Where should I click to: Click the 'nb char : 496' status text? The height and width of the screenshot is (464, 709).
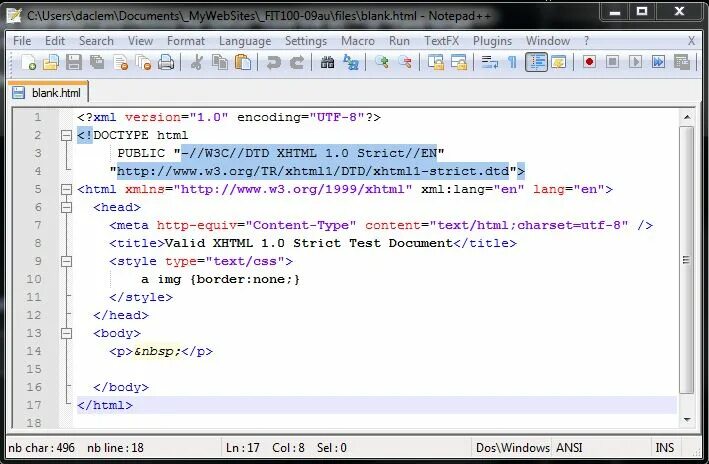click(x=42, y=448)
